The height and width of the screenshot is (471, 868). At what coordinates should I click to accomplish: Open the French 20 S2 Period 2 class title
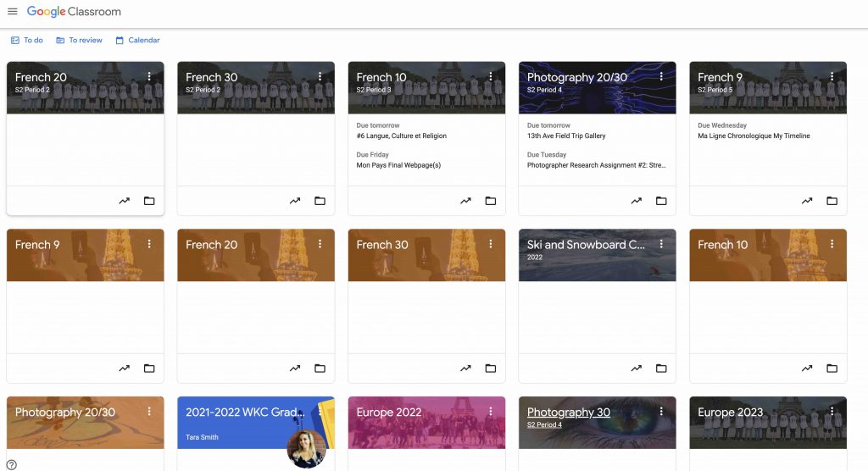(41, 77)
